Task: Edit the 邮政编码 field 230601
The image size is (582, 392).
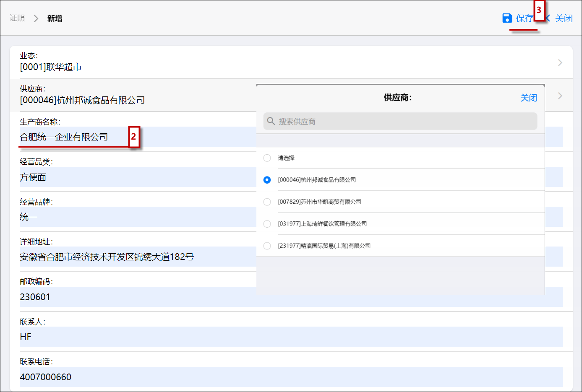Action: [x=291, y=297]
